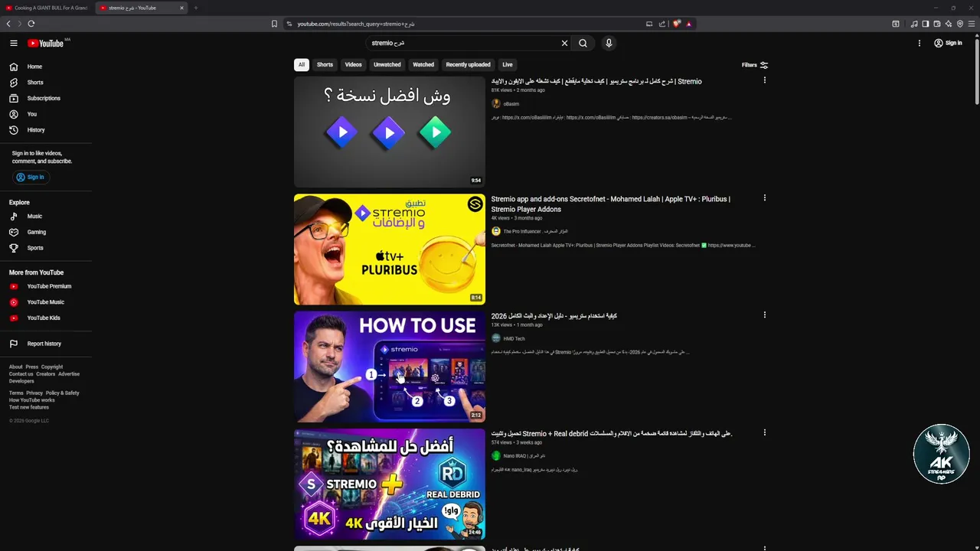Click the YouTube logo
The height and width of the screenshot is (551, 980).
tap(46, 43)
